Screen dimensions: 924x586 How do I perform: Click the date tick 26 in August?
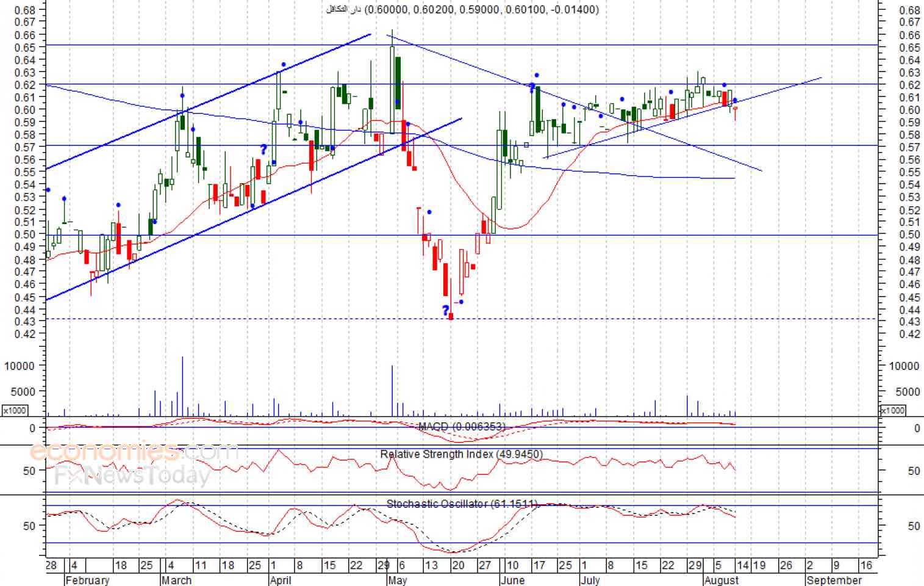[786, 565]
